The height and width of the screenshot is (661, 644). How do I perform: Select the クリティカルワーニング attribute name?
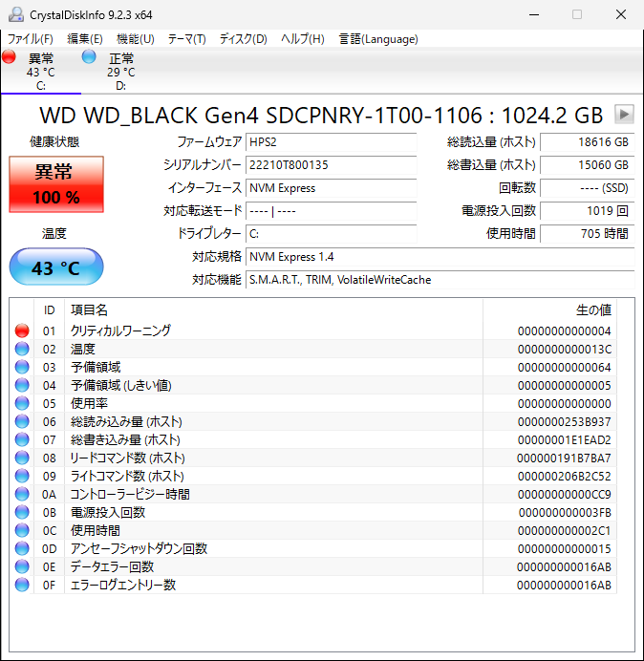[x=120, y=330]
